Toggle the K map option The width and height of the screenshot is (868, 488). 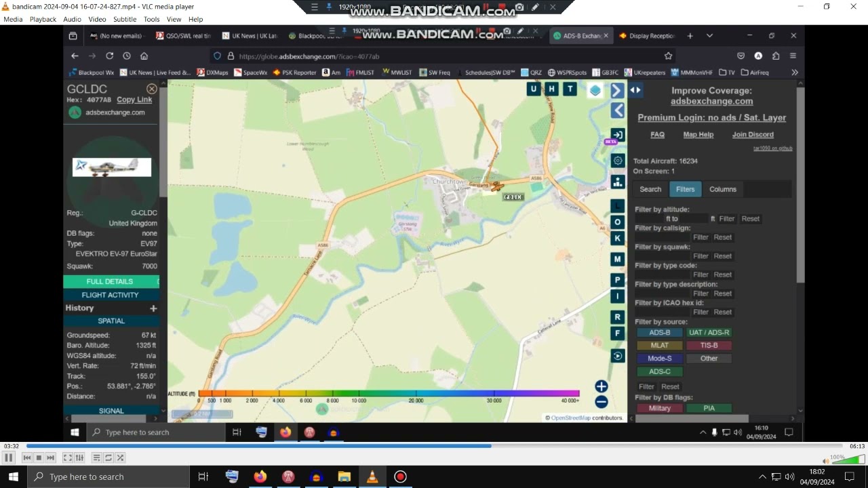tap(618, 238)
